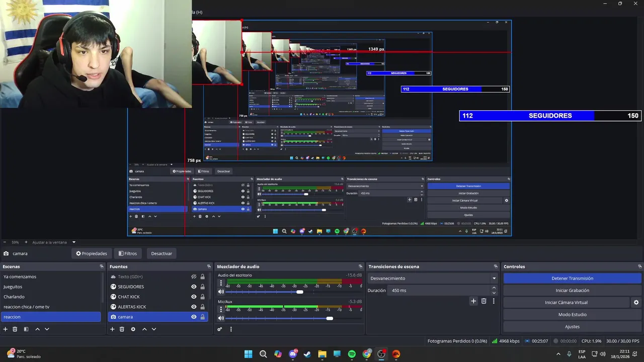Open Discord from the taskbar
Image resolution: width=644 pixels, height=362 pixels.
pos(293,354)
